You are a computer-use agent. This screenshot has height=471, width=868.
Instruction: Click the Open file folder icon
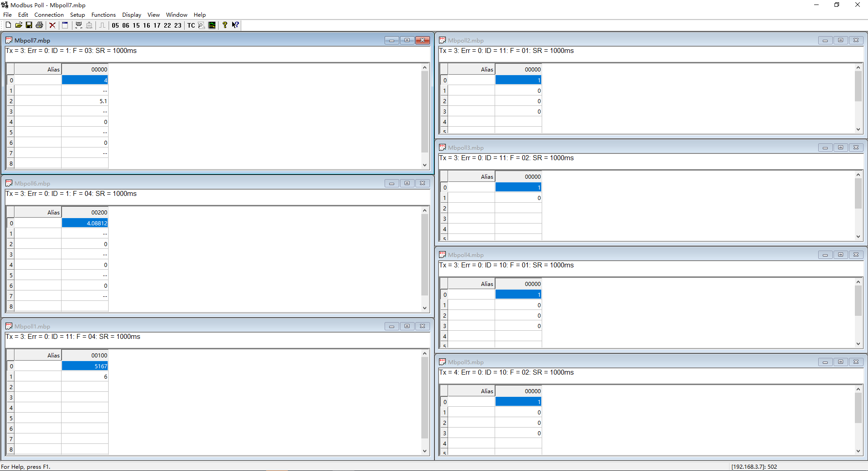point(19,25)
